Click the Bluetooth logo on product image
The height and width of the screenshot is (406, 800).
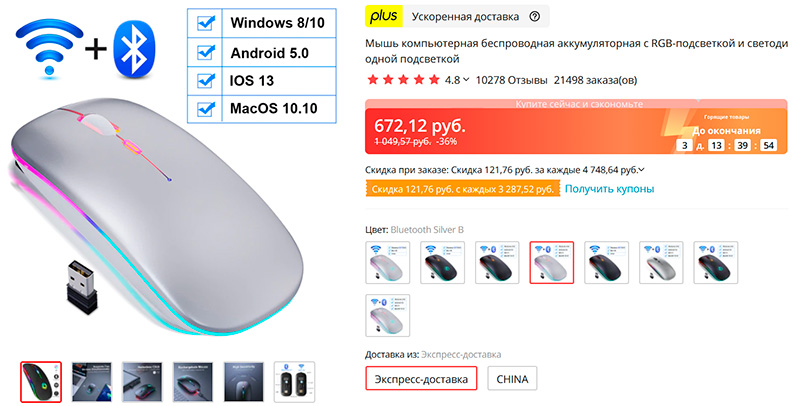click(x=134, y=50)
